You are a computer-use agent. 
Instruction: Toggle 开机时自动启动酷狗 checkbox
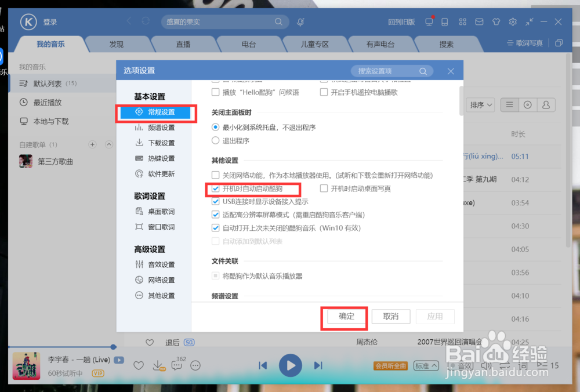(x=215, y=188)
